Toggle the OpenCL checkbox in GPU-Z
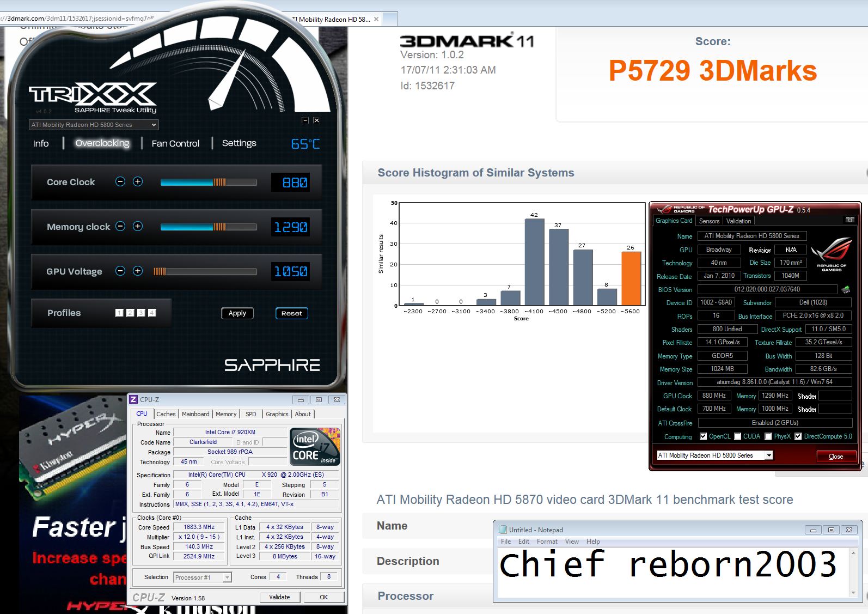 [704, 436]
